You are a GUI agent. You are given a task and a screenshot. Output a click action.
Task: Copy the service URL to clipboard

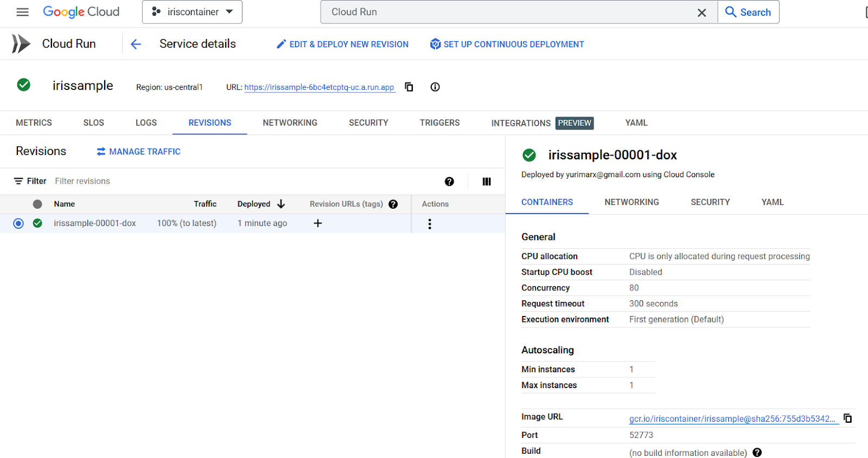point(409,87)
